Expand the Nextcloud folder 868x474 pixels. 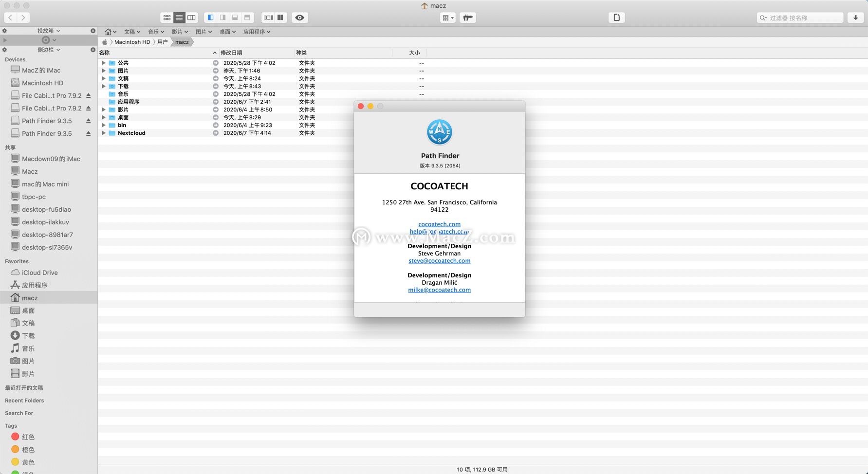104,133
